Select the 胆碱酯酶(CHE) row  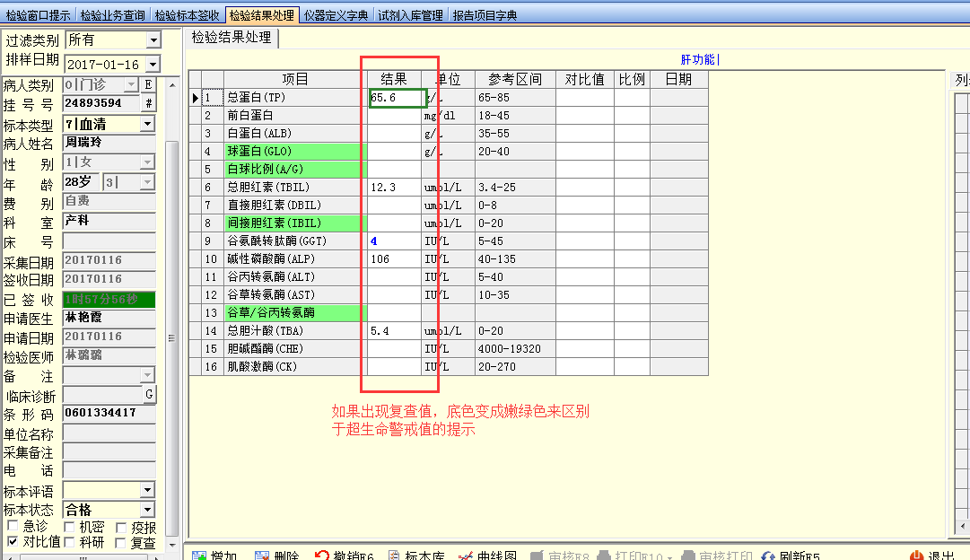click(449, 349)
